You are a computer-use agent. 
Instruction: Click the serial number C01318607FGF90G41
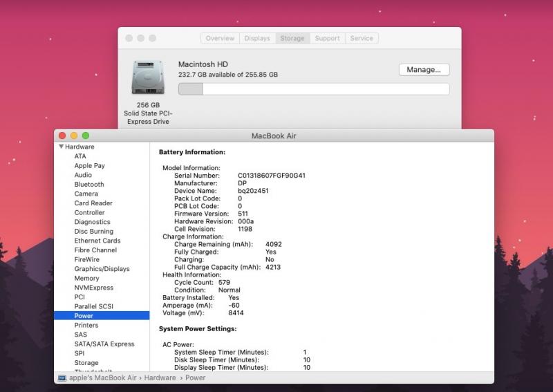pos(272,176)
